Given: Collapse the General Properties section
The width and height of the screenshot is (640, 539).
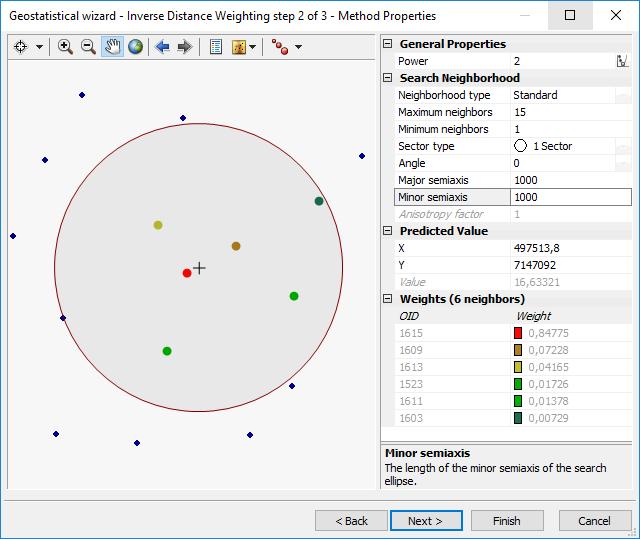Looking at the screenshot, I should 388,44.
